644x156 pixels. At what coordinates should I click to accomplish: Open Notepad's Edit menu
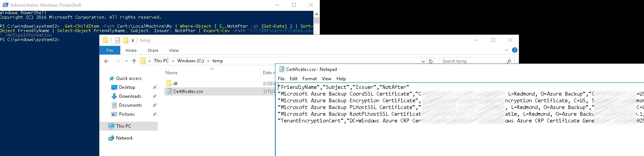click(x=294, y=79)
